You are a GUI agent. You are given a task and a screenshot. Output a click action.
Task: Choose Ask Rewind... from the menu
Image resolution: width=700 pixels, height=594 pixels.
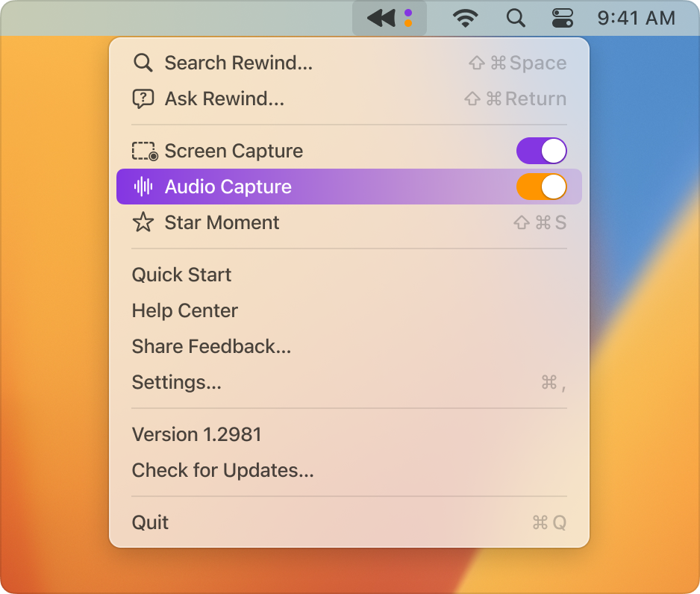[x=224, y=99]
